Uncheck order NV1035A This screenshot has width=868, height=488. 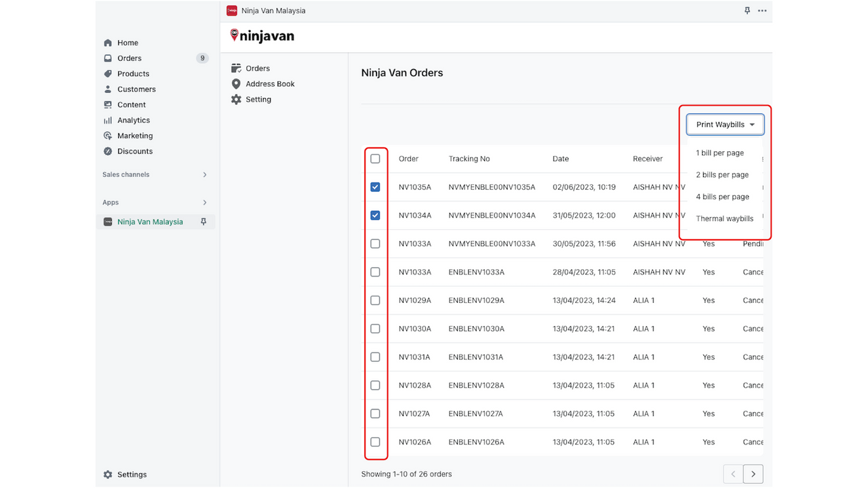click(x=375, y=187)
